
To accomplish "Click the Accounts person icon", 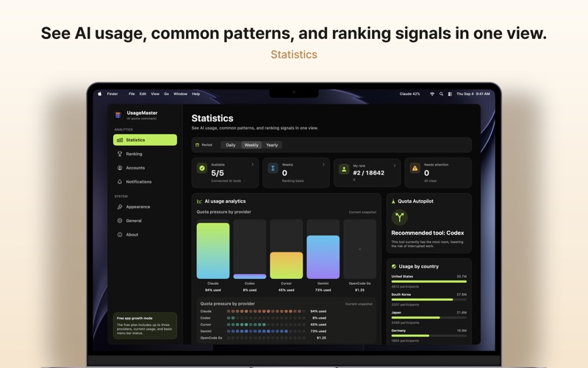I will click(120, 168).
